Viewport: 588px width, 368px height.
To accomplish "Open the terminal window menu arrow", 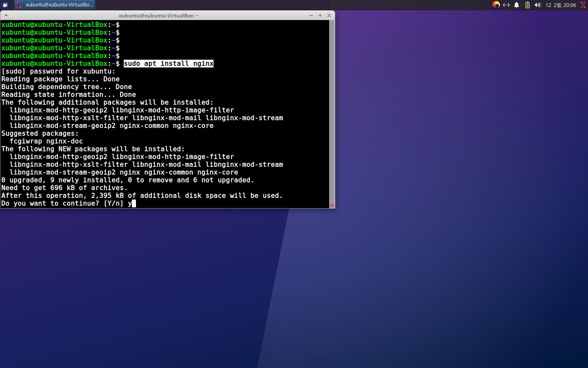I will click(6, 16).
